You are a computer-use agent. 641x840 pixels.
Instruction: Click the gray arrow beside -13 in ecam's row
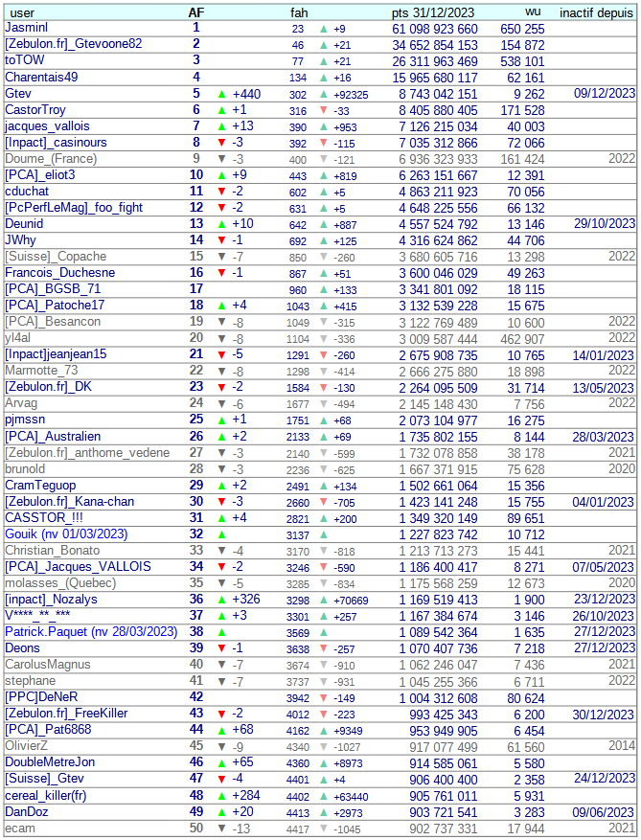pos(221,827)
